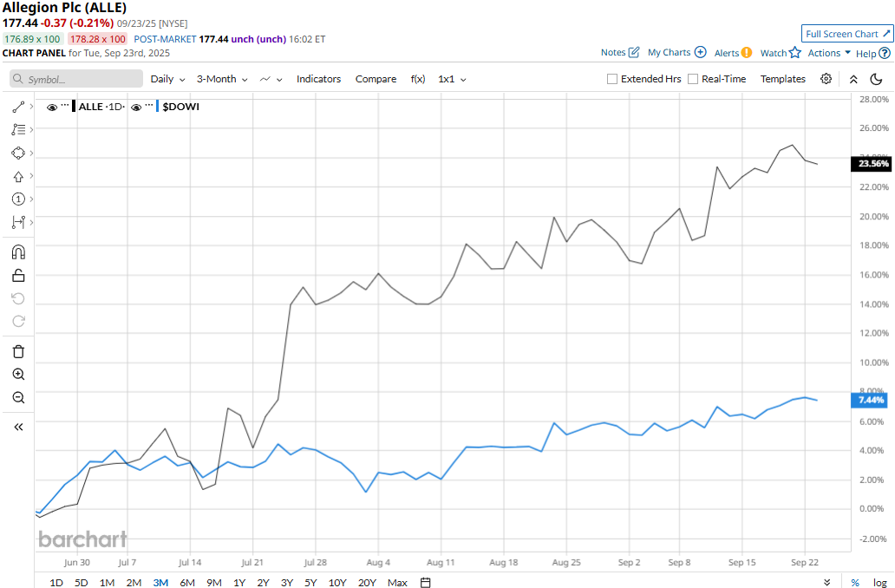Screen dimensions: 895x588
Task: Redo the chart action
Action: (x=18, y=322)
